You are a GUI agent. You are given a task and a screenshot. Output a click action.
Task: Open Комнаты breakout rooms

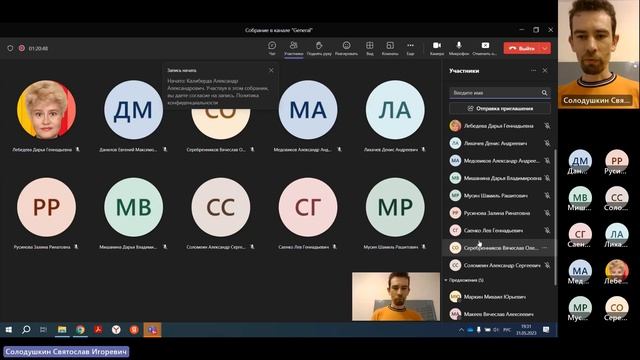pos(390,48)
